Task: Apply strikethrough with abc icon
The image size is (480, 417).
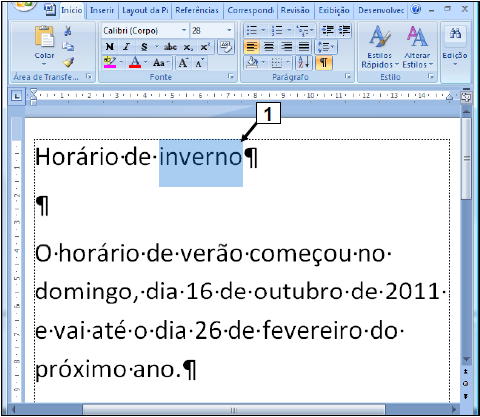Action: pos(170,47)
